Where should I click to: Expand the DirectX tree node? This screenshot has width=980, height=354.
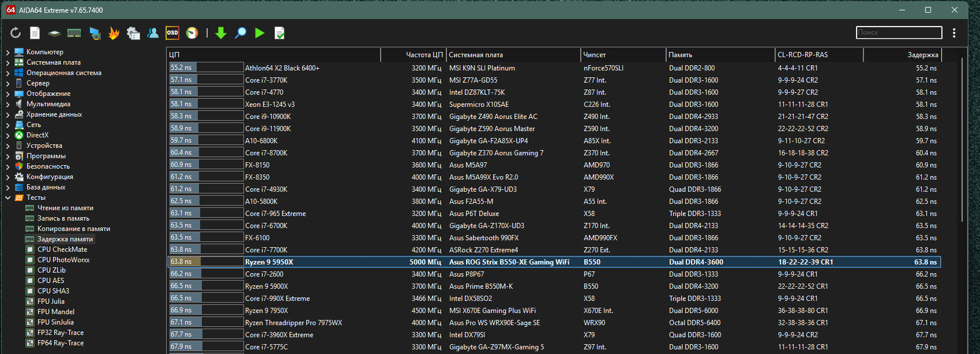(7, 135)
